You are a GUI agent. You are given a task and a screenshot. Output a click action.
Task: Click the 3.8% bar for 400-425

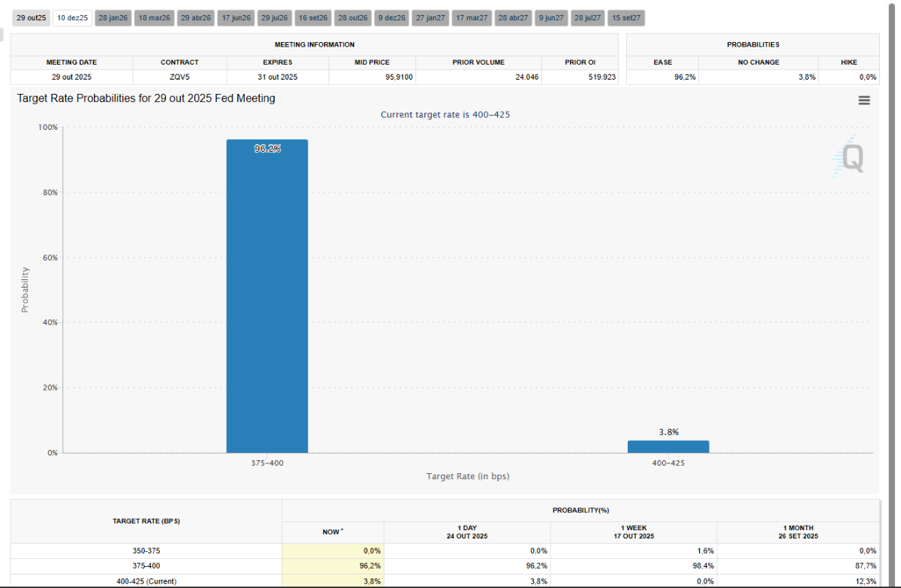tap(667, 447)
